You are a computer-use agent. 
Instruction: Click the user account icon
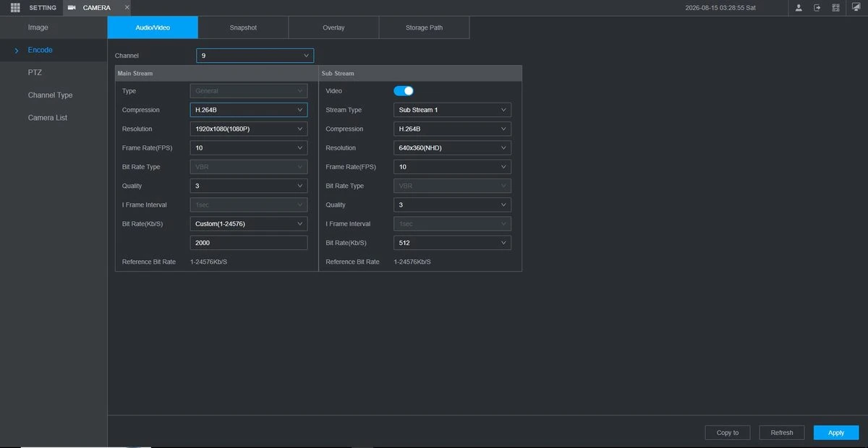click(799, 7)
